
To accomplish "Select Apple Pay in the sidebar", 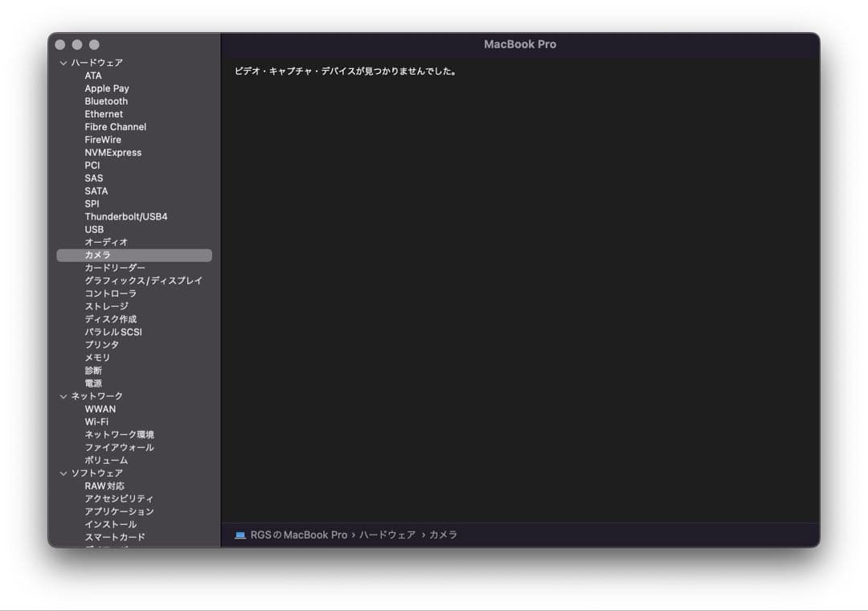I will coord(106,88).
